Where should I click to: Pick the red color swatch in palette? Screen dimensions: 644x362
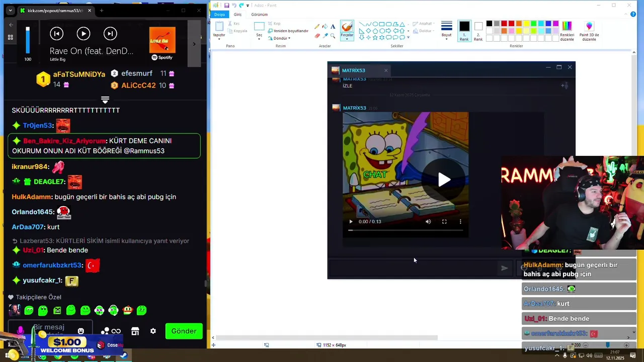coord(511,24)
